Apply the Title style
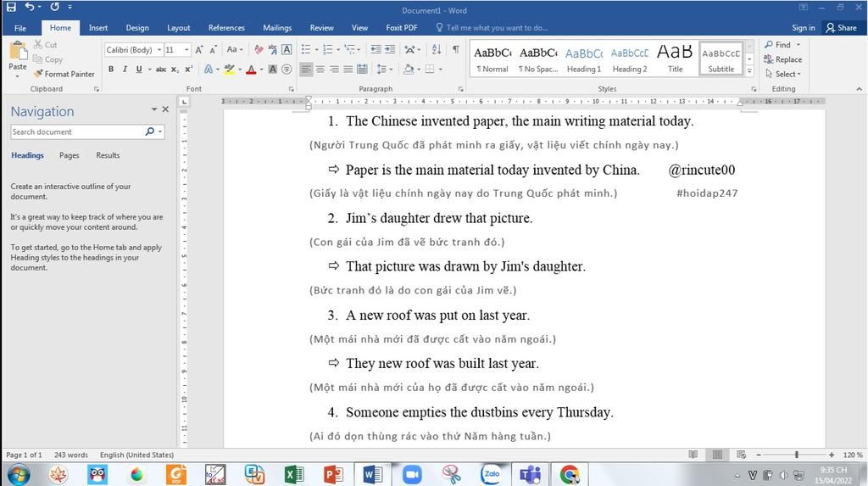Image resolution: width=868 pixels, height=486 pixels. pyautogui.click(x=675, y=59)
